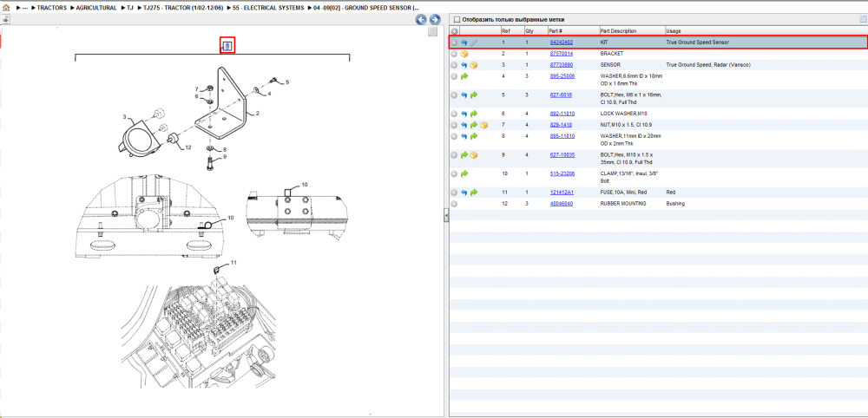
Task: Click the table options icon at far right
Action: (862, 19)
